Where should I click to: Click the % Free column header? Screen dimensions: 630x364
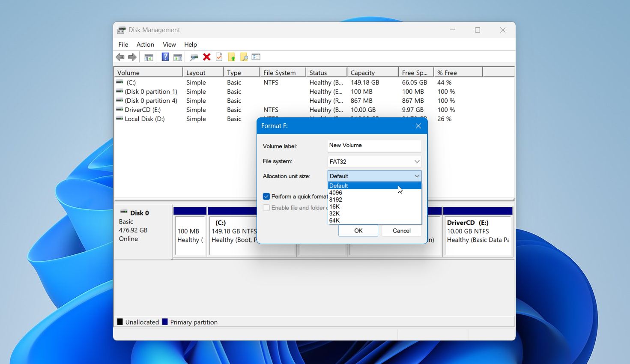(458, 72)
